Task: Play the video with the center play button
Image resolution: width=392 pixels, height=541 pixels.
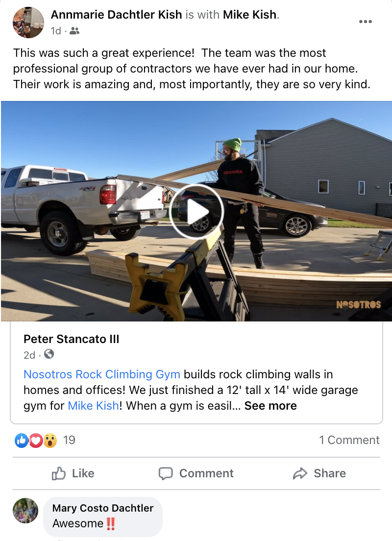Action: coord(196,212)
